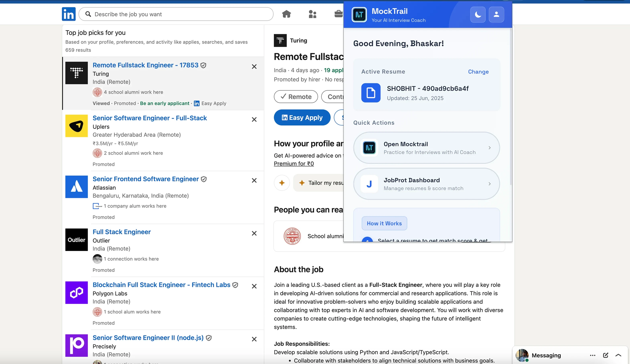
Task: Click the MockTrail logo in header
Action: coord(359,15)
